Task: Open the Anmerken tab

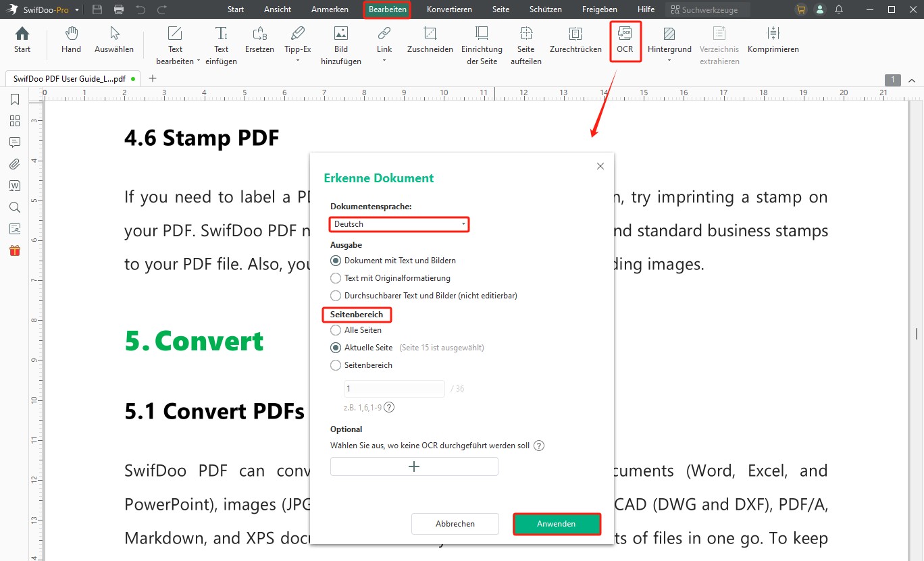Action: tap(330, 9)
